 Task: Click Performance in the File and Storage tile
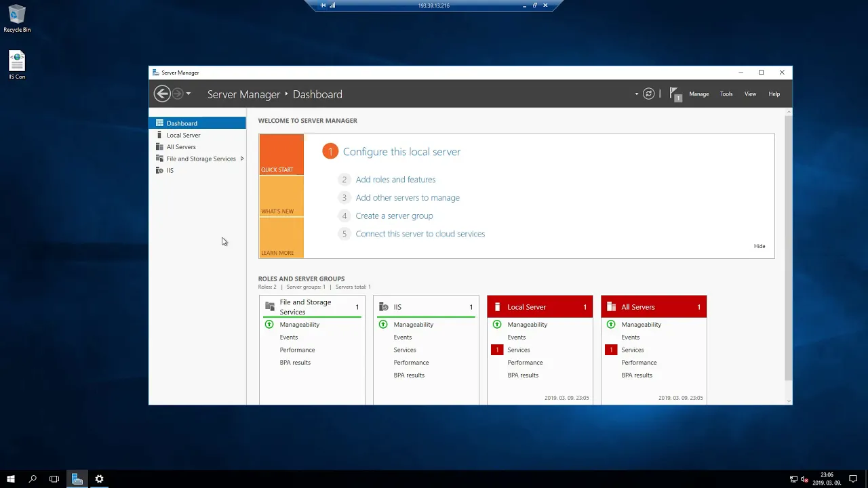pyautogui.click(x=297, y=350)
